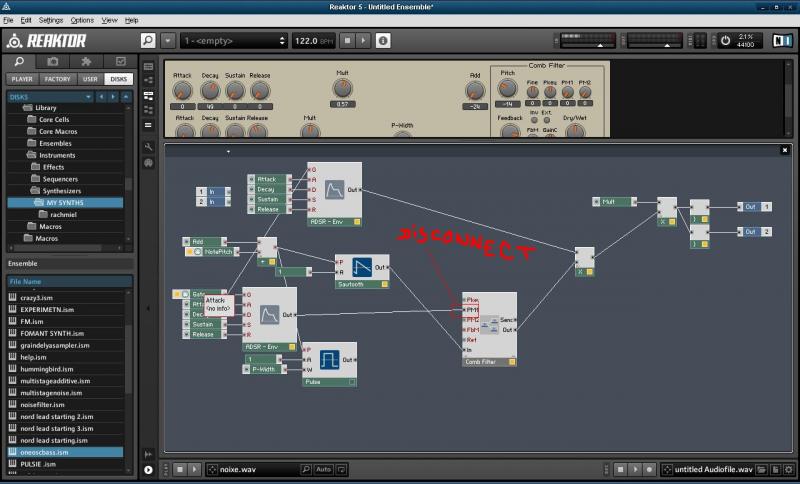Click the audio engine power button
This screenshot has width=800, height=484.
click(x=725, y=41)
